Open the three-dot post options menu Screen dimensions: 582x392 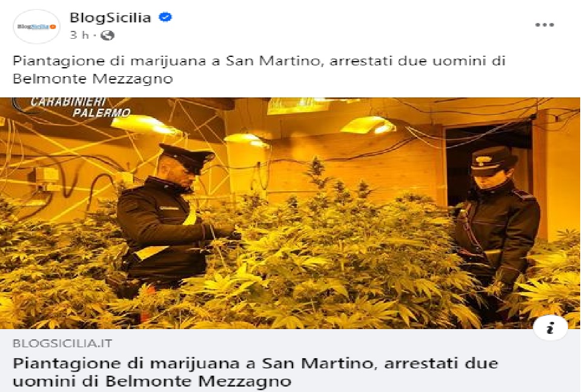coord(544,25)
